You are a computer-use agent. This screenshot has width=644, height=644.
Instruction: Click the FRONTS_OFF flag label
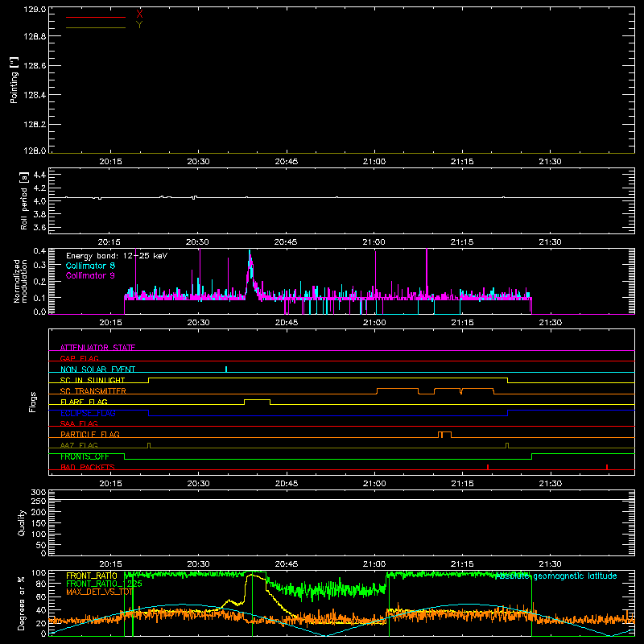coord(85,456)
